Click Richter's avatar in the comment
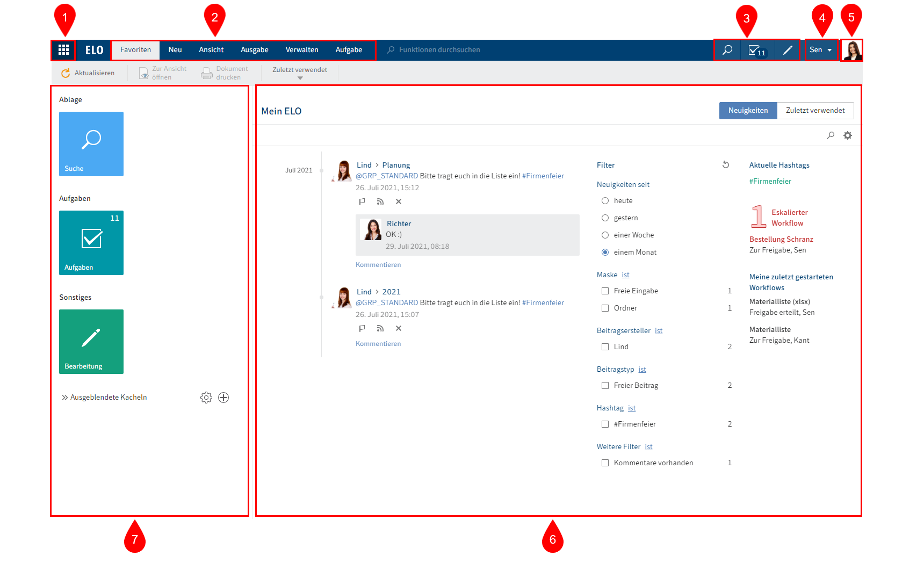924x570 pixels. tap(372, 229)
